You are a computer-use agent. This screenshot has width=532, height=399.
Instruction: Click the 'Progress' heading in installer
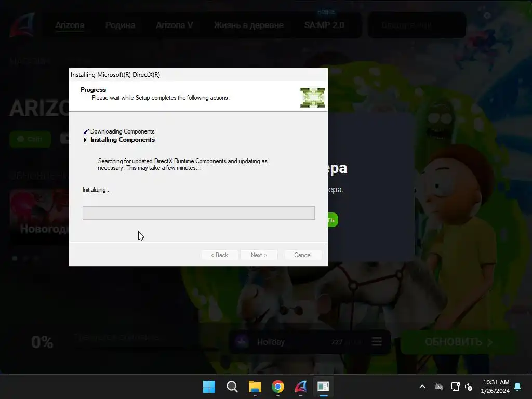point(94,90)
